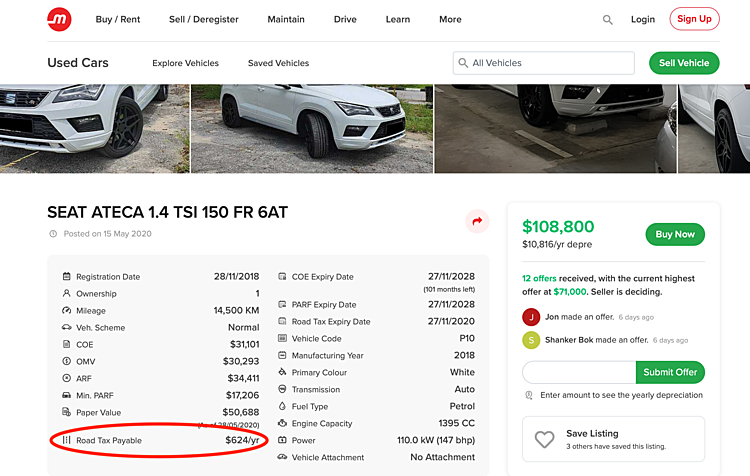This screenshot has height=476, width=750.
Task: Open the second photo of white SEAT side view
Action: tap(312, 129)
